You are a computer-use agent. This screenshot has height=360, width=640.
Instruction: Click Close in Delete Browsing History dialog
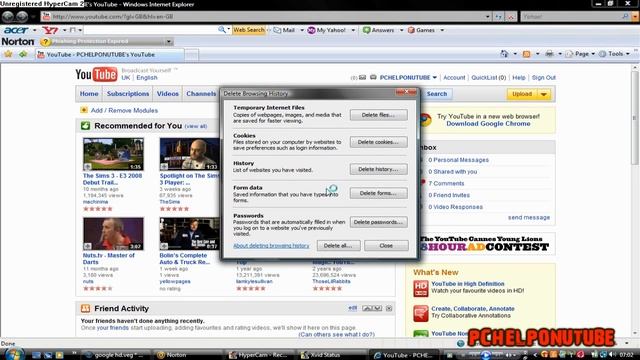pyautogui.click(x=386, y=246)
